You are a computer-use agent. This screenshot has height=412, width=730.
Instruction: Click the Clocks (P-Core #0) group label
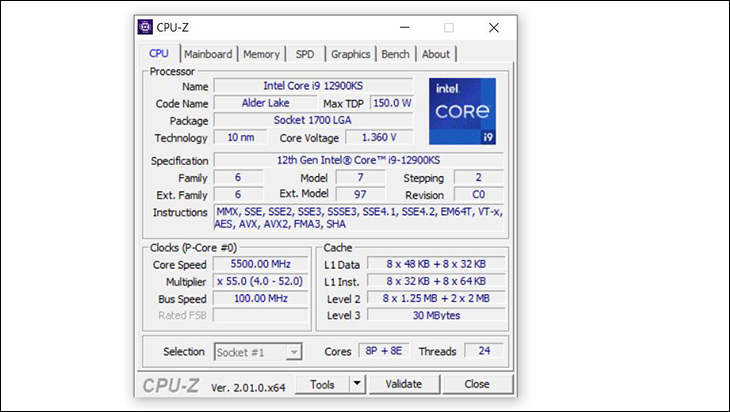[x=193, y=248]
